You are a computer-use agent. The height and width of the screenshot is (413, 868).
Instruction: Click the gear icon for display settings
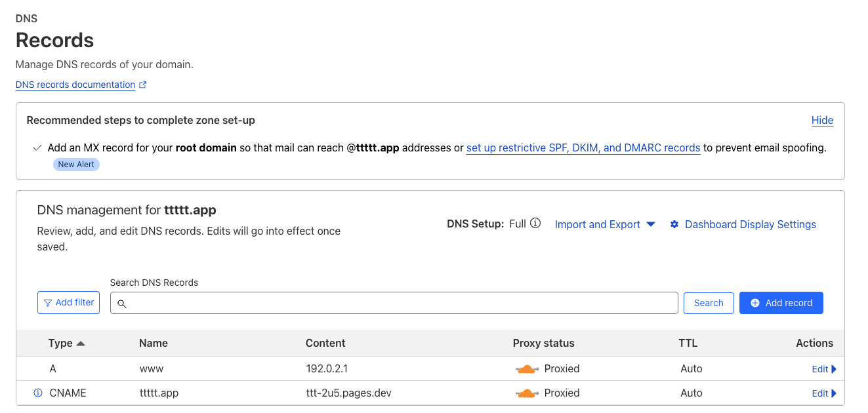[674, 224]
